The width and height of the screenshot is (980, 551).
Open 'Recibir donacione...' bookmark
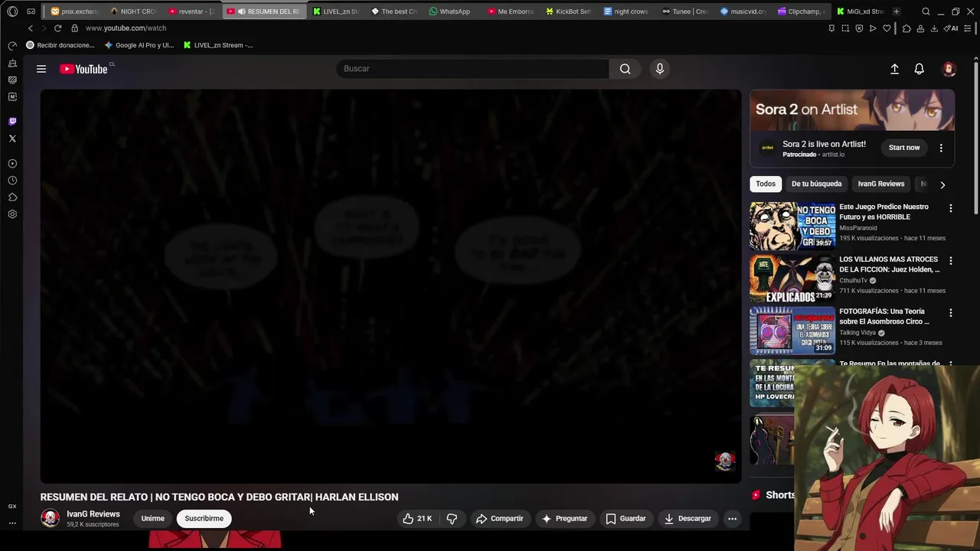coord(60,45)
